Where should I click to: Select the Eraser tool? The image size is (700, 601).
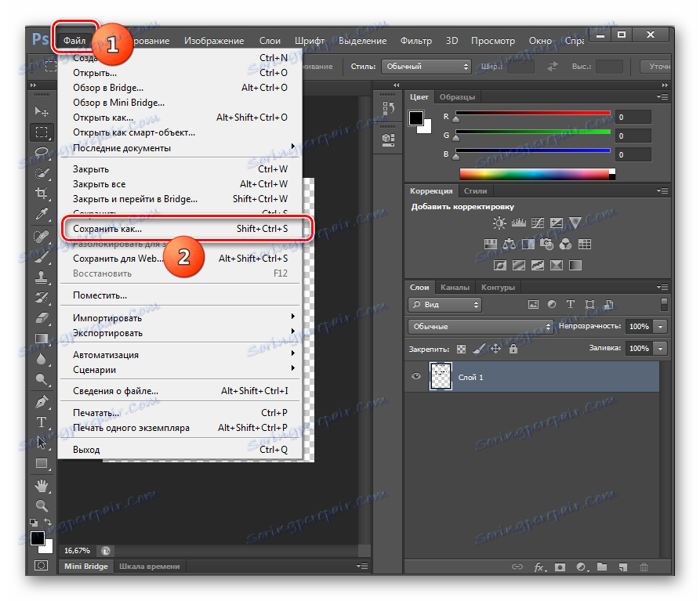coord(42,317)
